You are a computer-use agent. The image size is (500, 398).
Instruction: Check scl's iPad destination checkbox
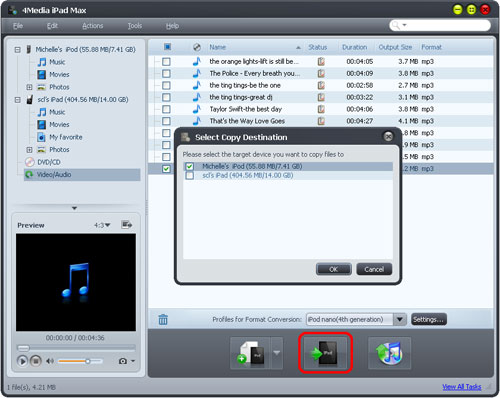[x=189, y=175]
